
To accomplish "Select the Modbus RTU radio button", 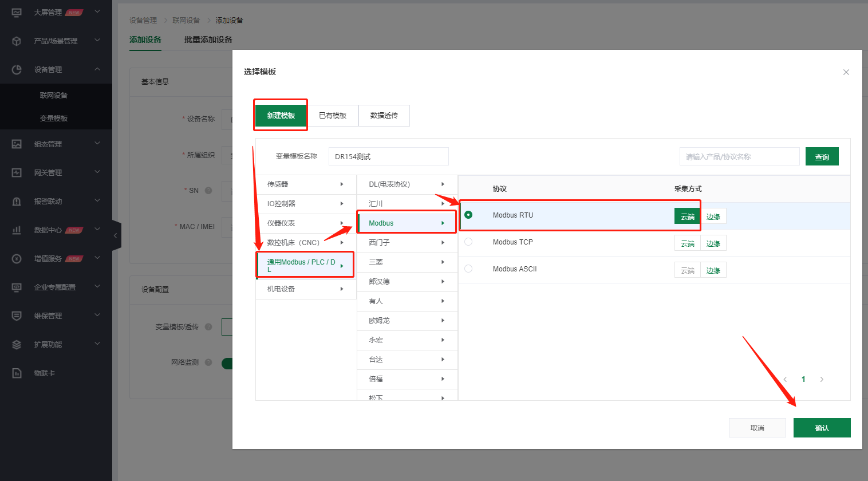I will click(x=468, y=215).
